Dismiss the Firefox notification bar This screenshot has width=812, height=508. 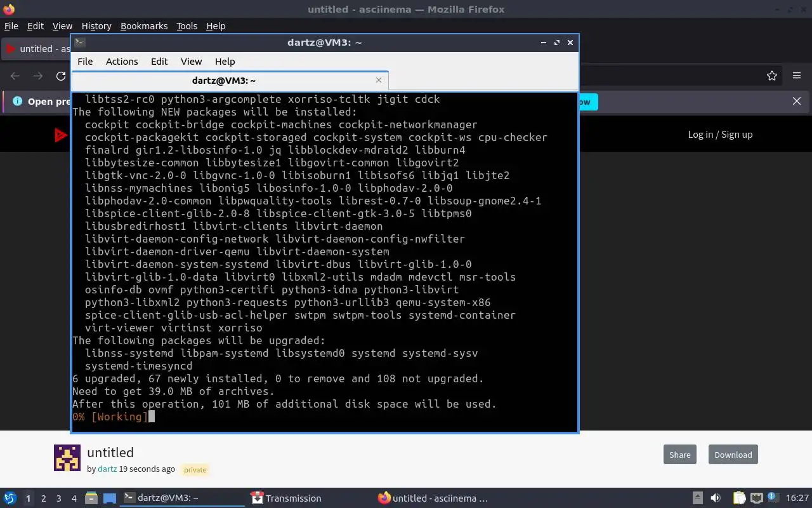pos(797,101)
